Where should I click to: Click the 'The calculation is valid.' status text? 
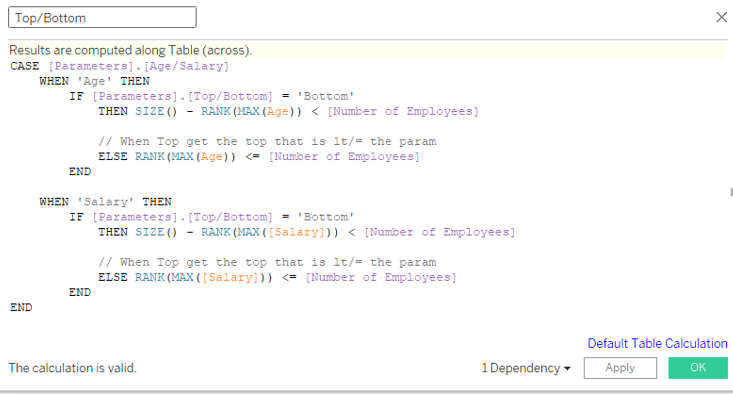[x=72, y=368]
